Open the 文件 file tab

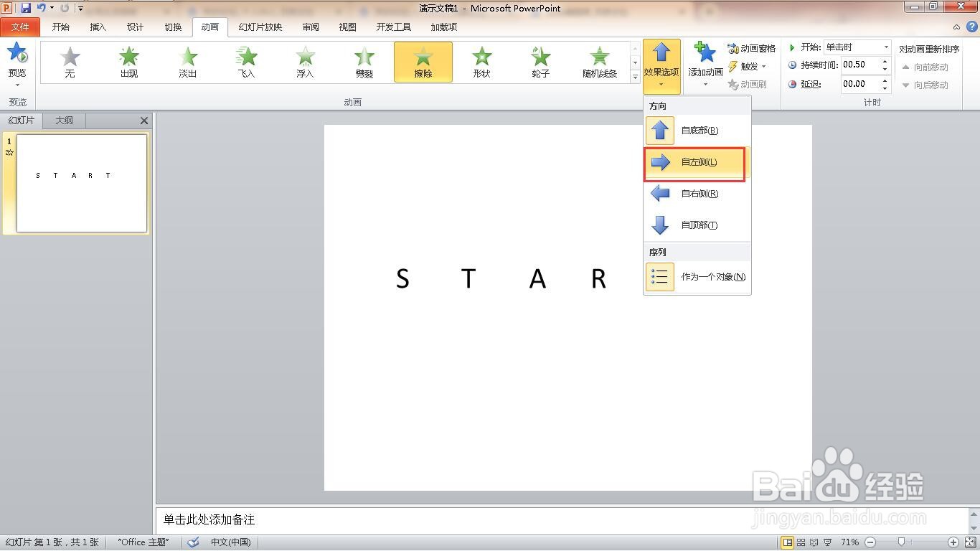20,27
